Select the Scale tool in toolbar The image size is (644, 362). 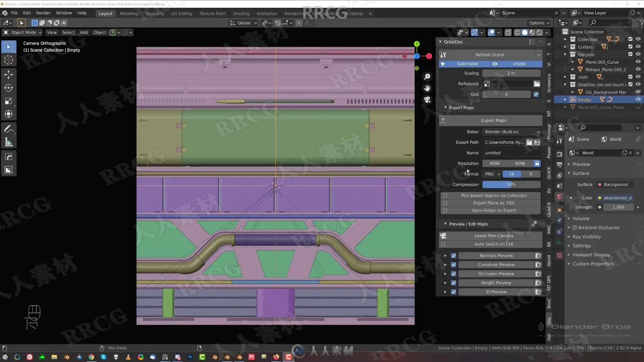(8, 101)
